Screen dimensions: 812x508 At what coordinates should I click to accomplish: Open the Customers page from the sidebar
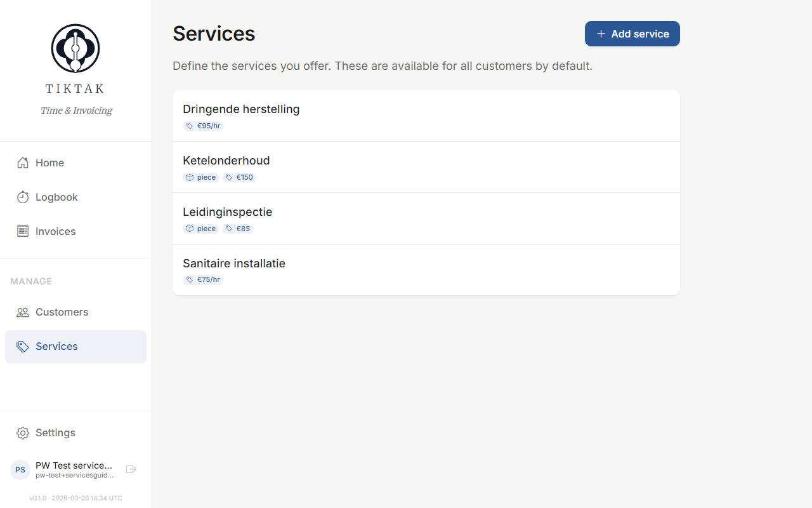[x=60, y=312]
